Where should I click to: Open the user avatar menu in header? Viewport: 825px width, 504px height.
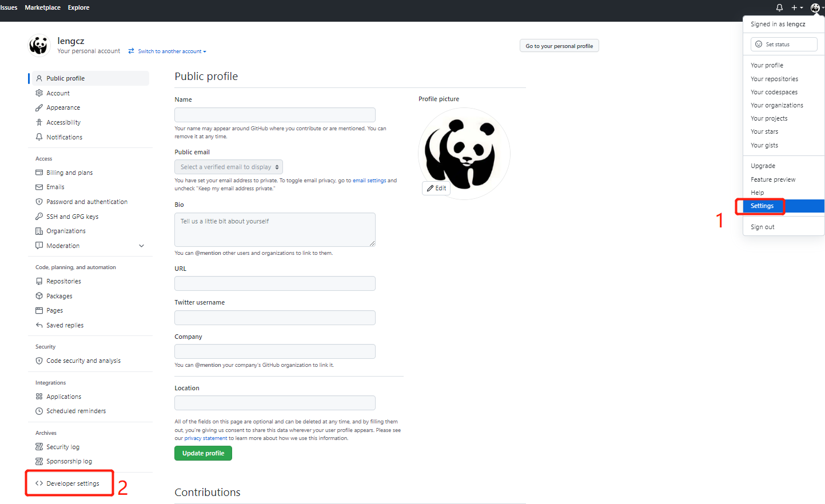pos(816,7)
